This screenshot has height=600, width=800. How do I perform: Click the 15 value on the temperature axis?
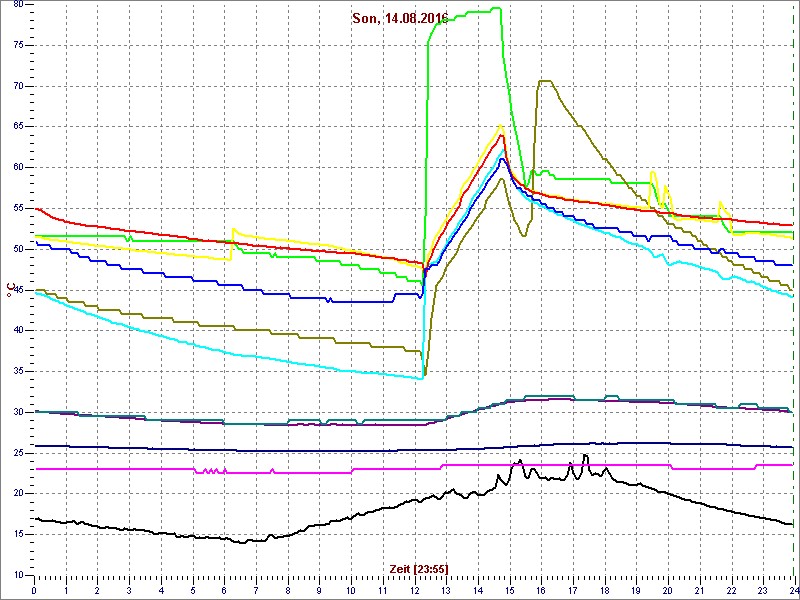17,535
